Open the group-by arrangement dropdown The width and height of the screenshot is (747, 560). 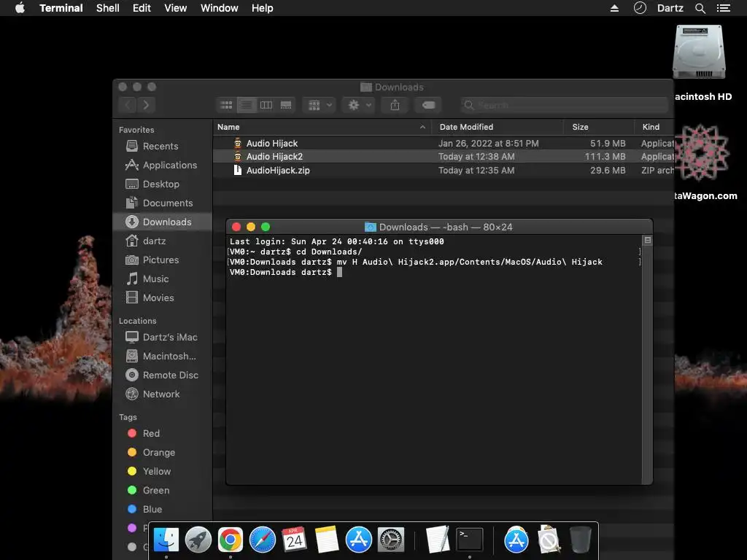click(x=320, y=105)
